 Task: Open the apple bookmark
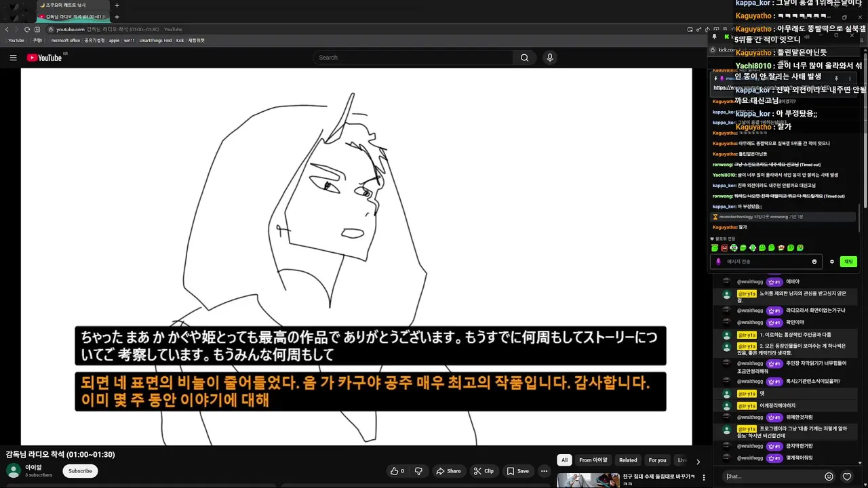(114, 41)
